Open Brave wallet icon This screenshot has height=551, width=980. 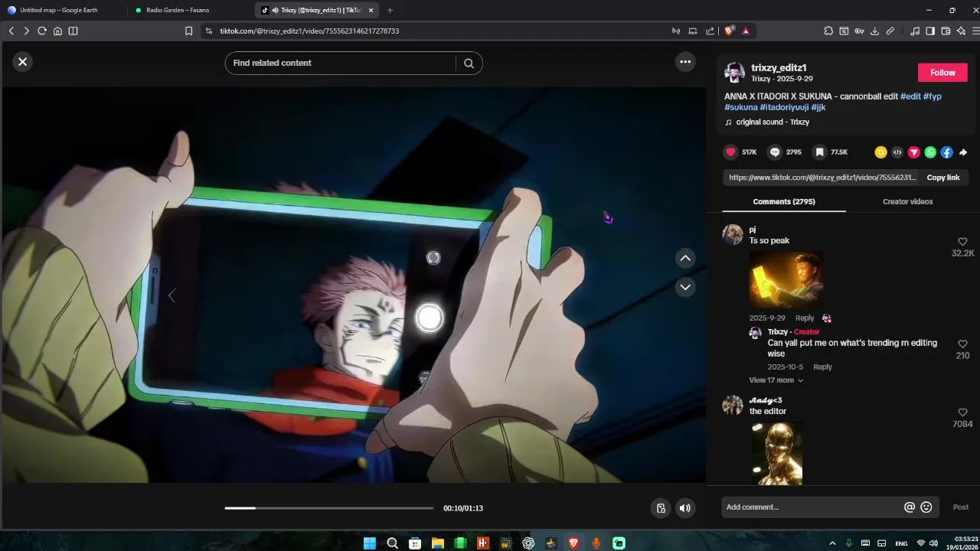click(946, 31)
